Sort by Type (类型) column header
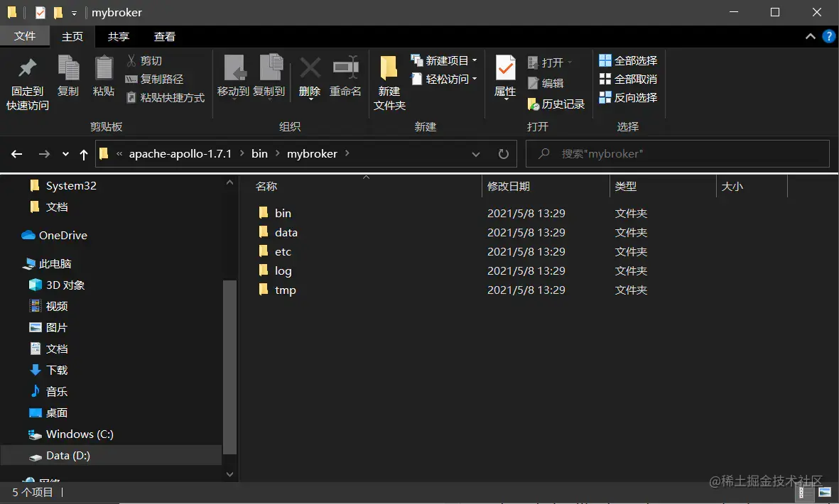839x504 pixels. 625,187
